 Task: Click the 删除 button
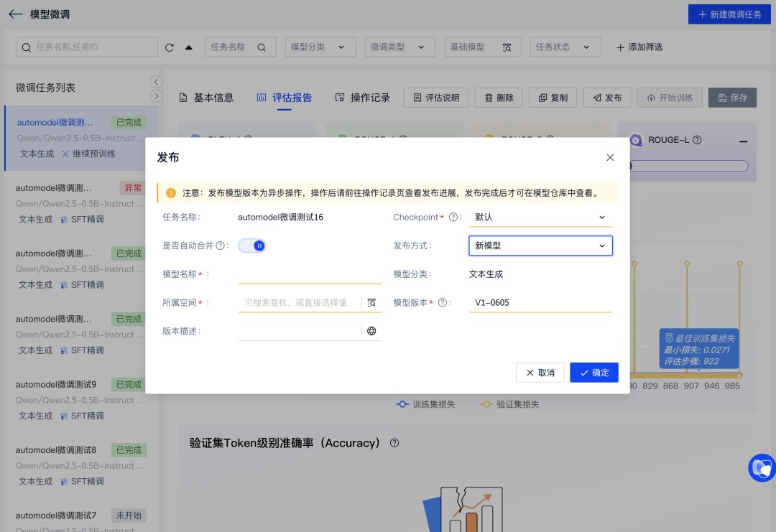pos(499,98)
